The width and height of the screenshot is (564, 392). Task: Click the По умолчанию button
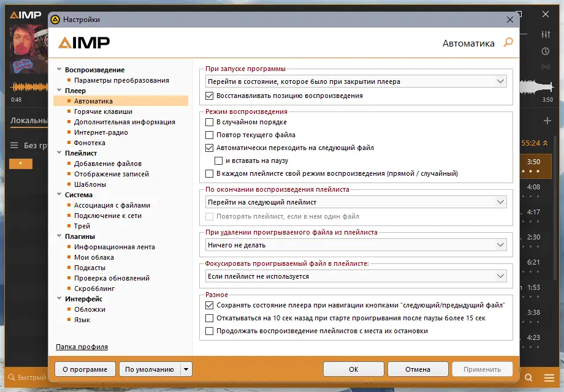point(150,369)
